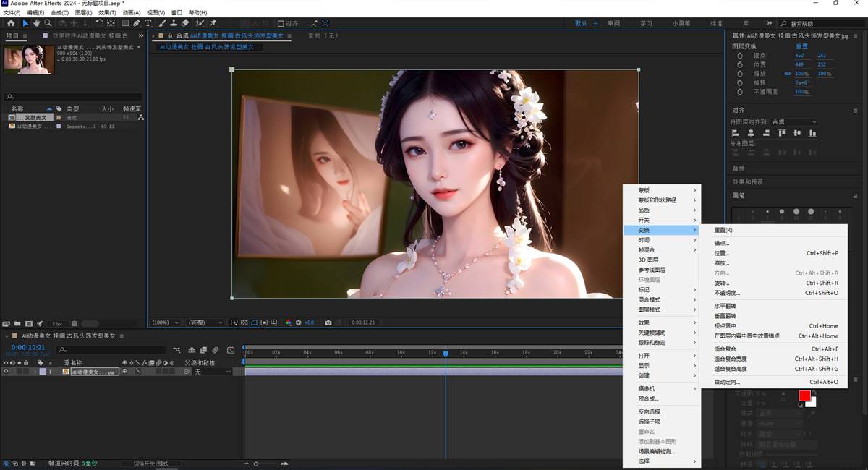868x470 pixels.
Task: Click the Home icon in the toolbar
Action: tap(11, 23)
